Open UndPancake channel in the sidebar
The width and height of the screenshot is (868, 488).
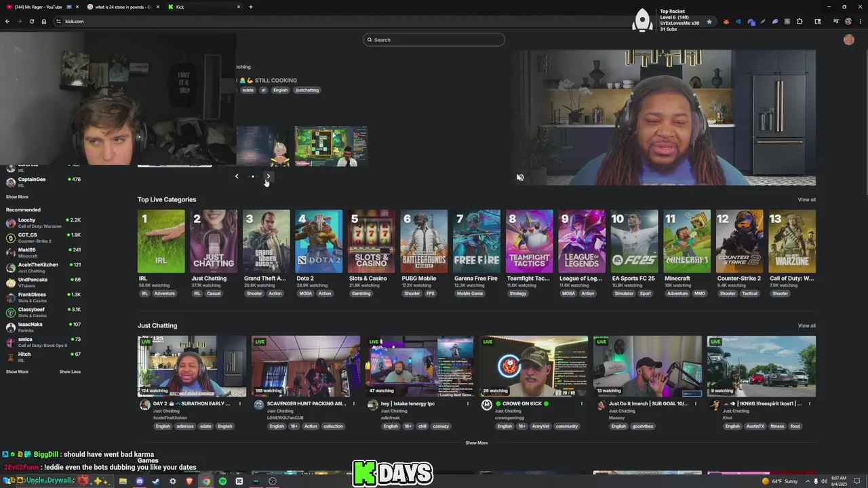click(43, 283)
